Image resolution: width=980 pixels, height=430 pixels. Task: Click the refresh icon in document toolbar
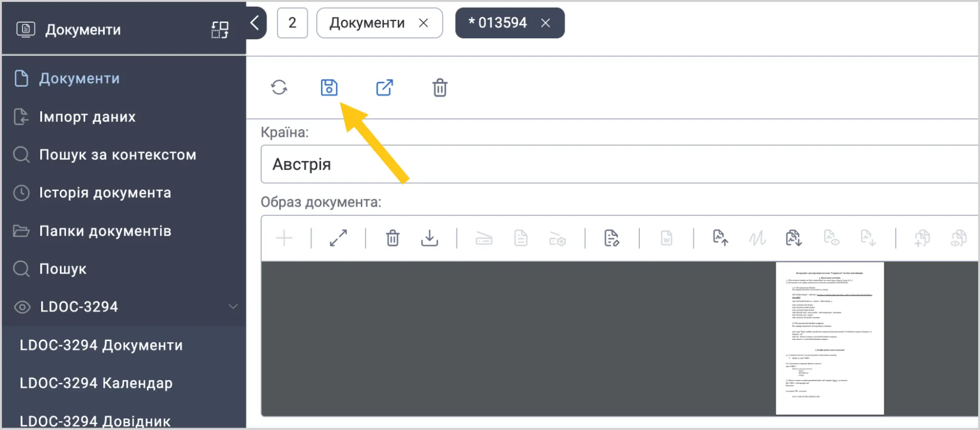pyautogui.click(x=279, y=88)
